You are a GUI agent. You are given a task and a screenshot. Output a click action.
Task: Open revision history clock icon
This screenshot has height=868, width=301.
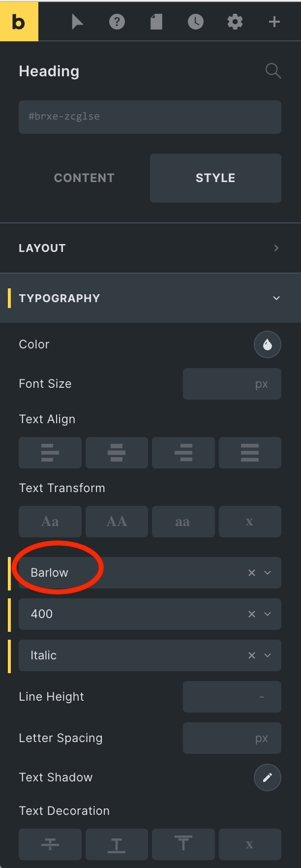pyautogui.click(x=196, y=22)
